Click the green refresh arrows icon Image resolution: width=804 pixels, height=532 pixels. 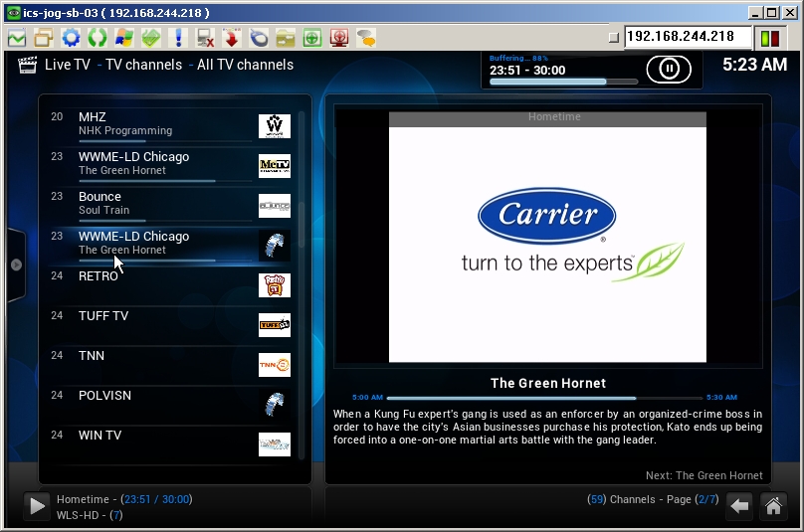[x=98, y=38]
